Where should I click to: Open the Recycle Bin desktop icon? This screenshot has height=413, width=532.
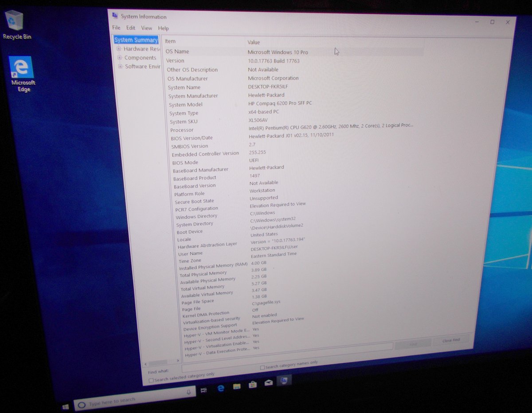click(15, 23)
